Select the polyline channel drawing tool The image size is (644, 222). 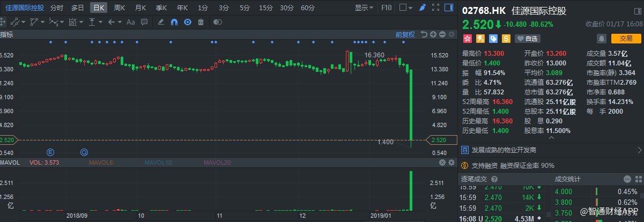pos(34,22)
